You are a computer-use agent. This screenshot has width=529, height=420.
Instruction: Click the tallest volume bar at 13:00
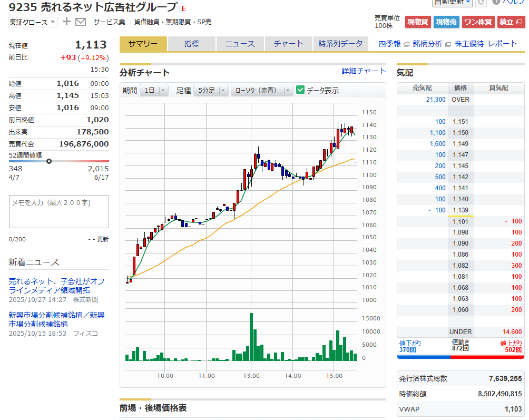tap(251, 337)
